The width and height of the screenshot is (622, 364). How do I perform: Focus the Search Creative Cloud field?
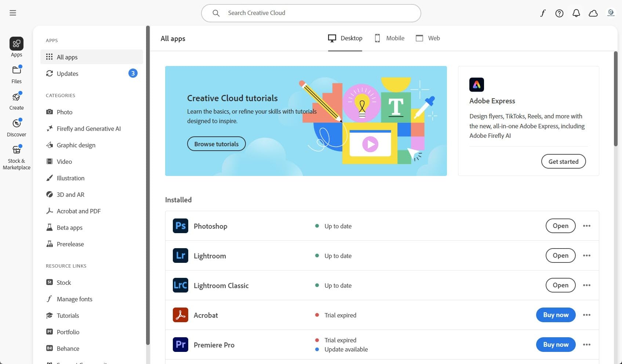(311, 13)
